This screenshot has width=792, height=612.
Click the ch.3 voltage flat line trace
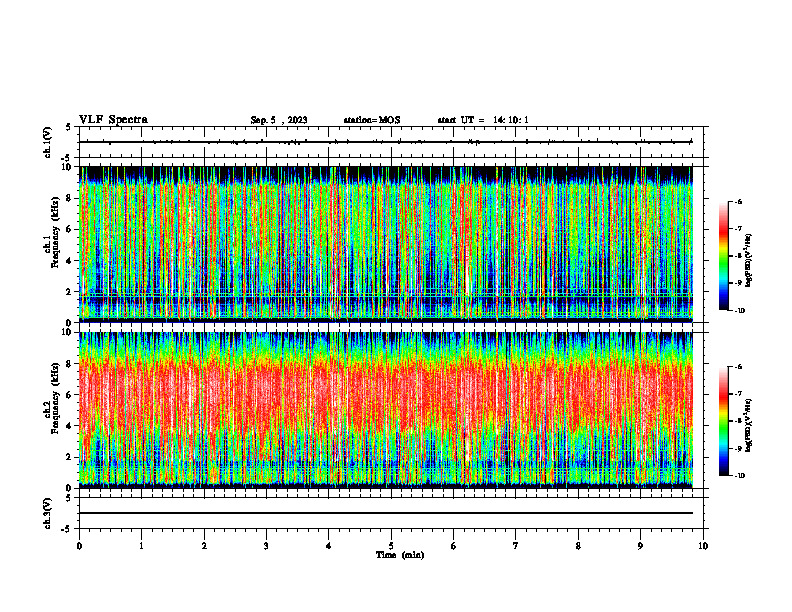386,513
